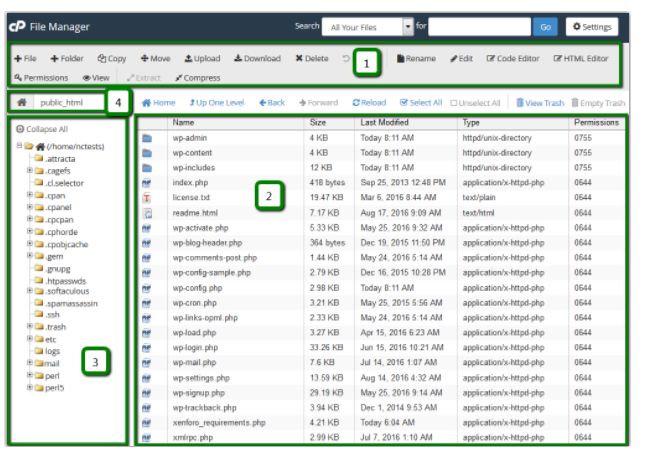Image resolution: width=646 pixels, height=459 pixels.
Task: Click the Edit pencil button
Action: 461,59
